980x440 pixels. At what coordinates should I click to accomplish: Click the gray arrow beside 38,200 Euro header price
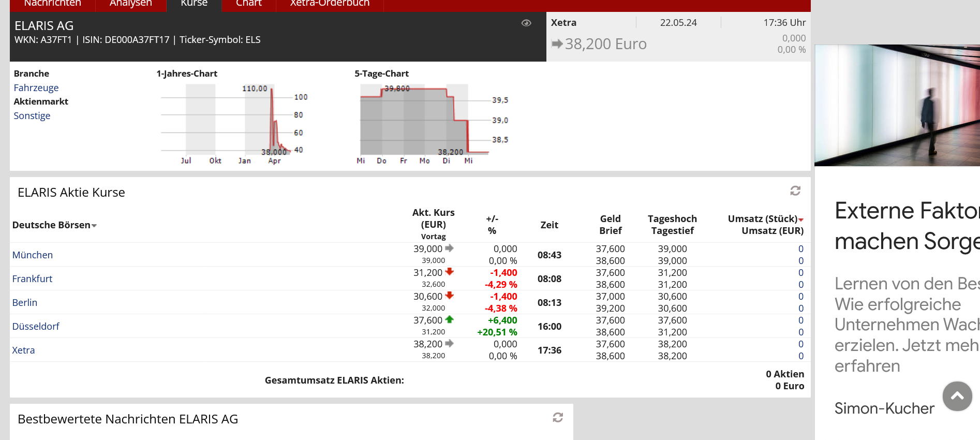[x=557, y=44]
